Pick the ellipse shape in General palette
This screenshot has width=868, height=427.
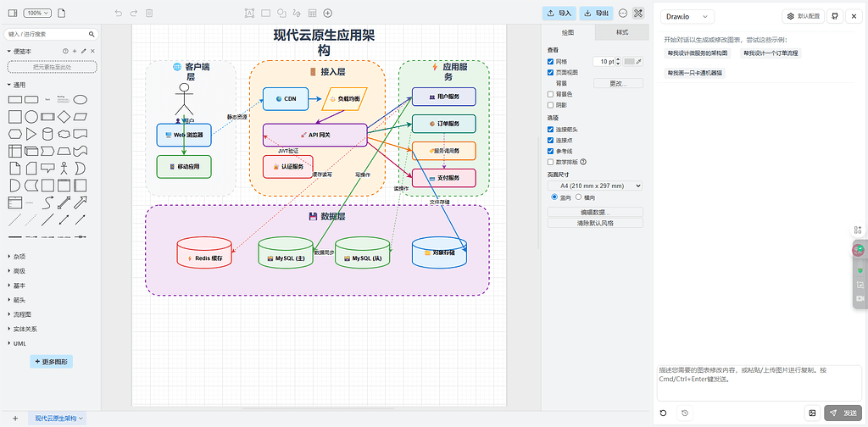click(x=81, y=100)
